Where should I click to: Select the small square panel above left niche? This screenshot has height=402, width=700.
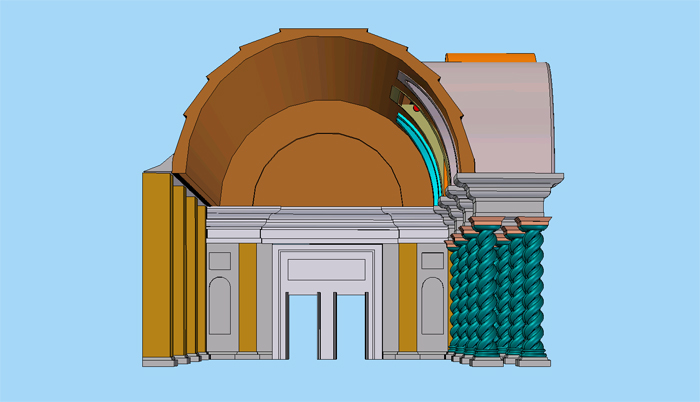220,261
